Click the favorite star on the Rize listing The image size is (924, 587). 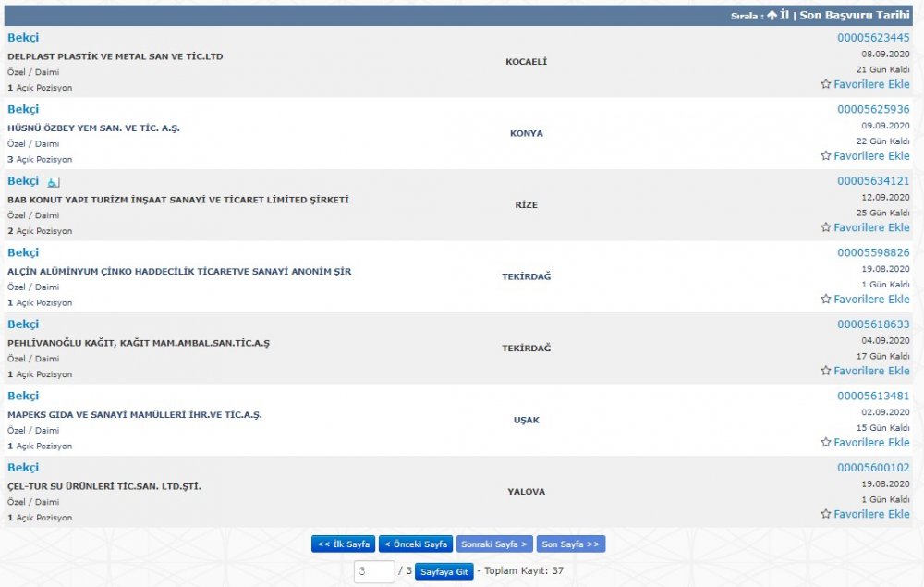point(826,227)
